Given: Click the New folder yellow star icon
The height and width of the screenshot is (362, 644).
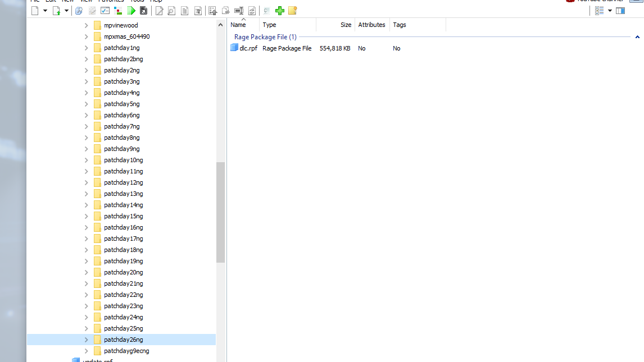Looking at the screenshot, I should 293,11.
